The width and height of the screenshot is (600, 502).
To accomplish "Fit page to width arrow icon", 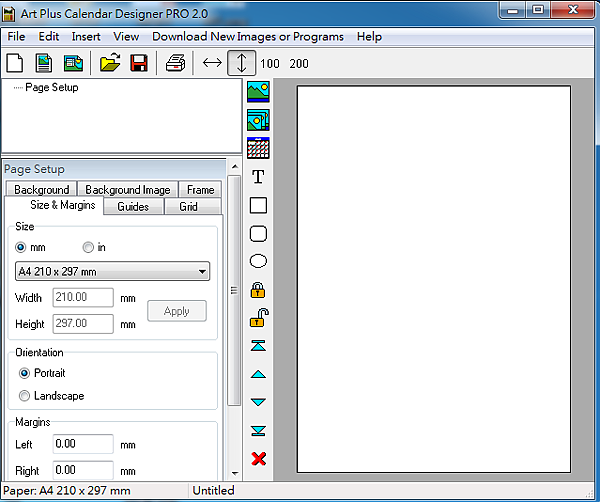I will [212, 63].
